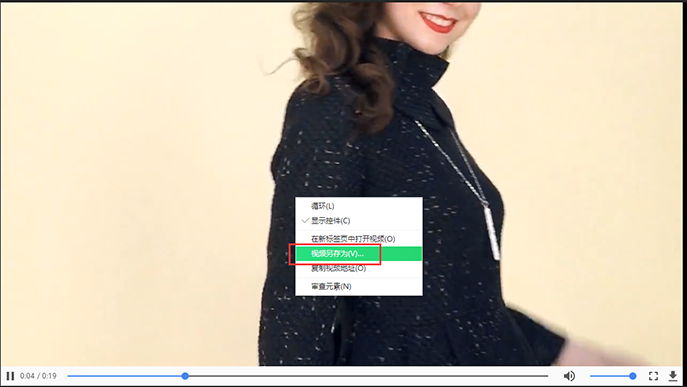
Task: Lower volume on the volume track
Action: tap(609, 376)
